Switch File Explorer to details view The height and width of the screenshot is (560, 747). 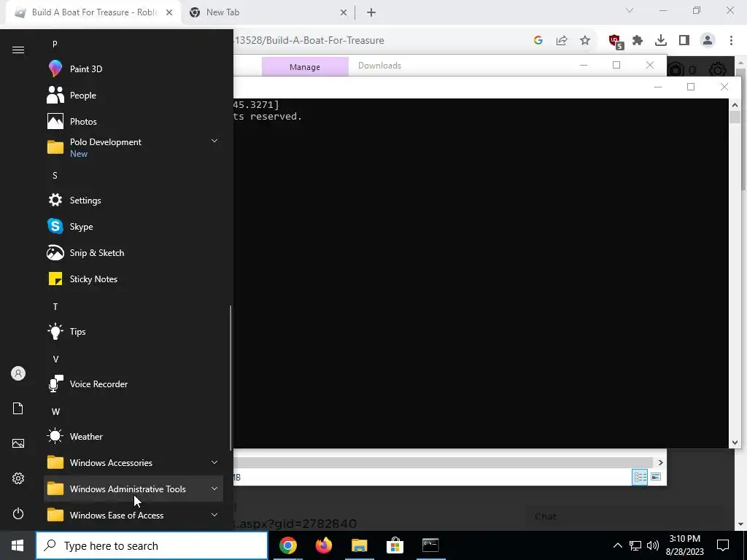point(640,477)
